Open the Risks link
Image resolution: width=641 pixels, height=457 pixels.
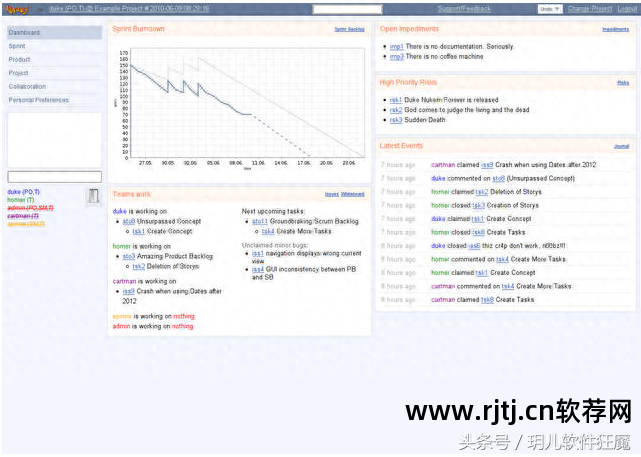[x=623, y=83]
